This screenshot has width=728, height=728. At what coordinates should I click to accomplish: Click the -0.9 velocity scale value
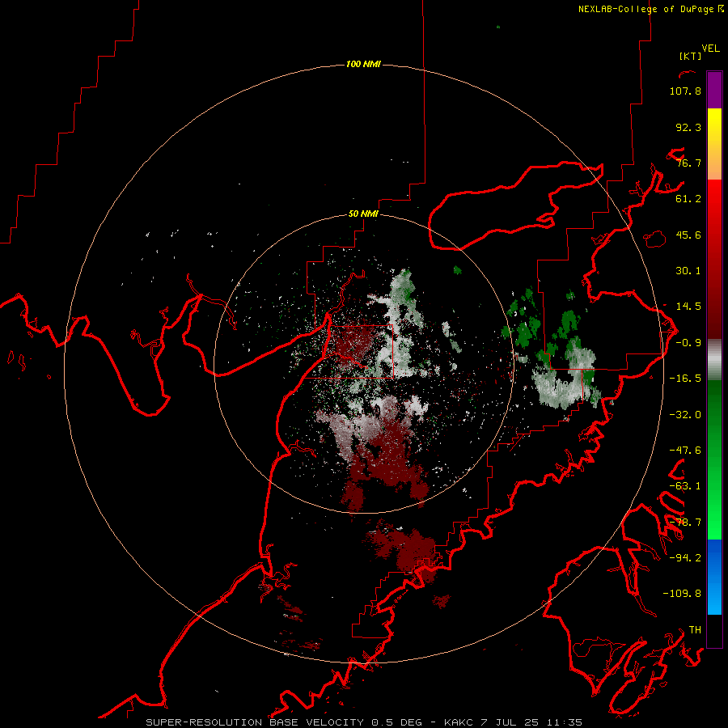688,343
